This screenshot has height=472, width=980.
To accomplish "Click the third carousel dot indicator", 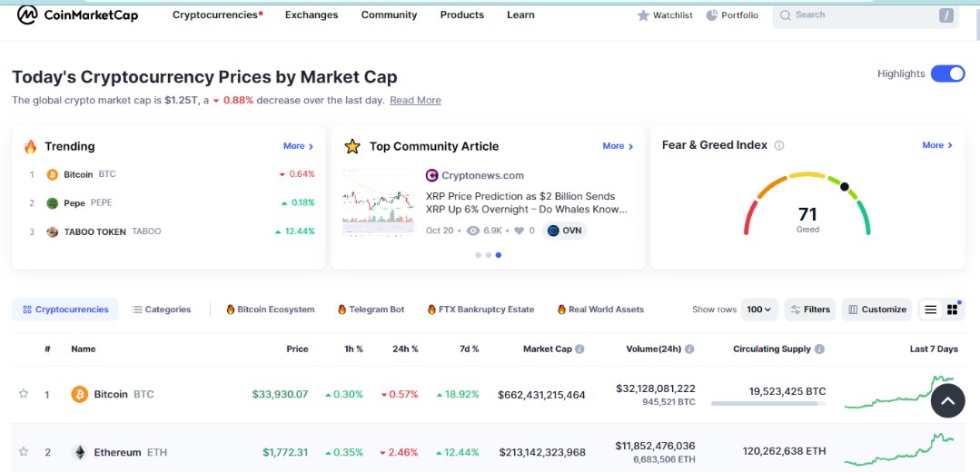I will [x=499, y=255].
